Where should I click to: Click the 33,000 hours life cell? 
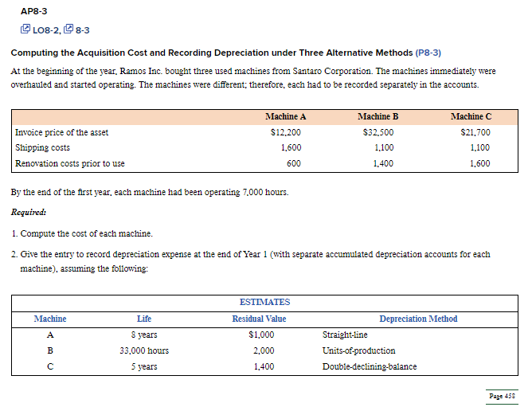tap(144, 350)
